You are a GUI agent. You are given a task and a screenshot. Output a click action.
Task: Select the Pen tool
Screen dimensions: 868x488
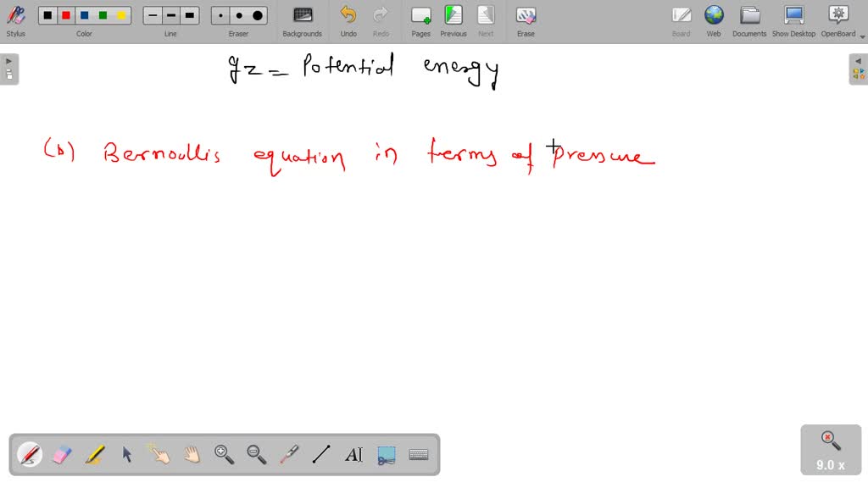(x=29, y=455)
